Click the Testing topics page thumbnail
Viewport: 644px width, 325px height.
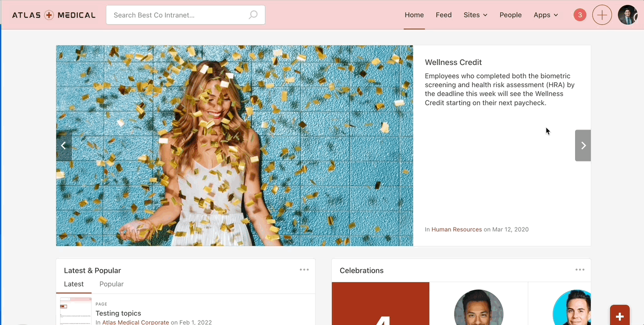tap(76, 311)
